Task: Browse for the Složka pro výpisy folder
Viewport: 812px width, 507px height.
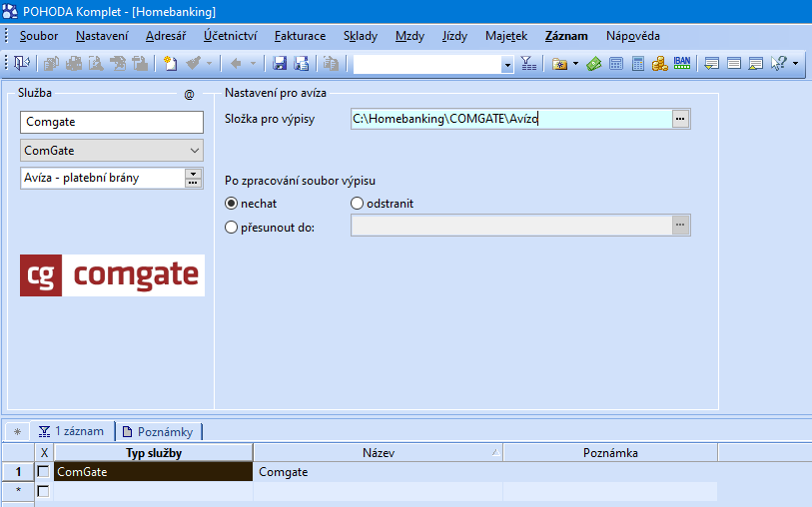Action: [x=680, y=119]
